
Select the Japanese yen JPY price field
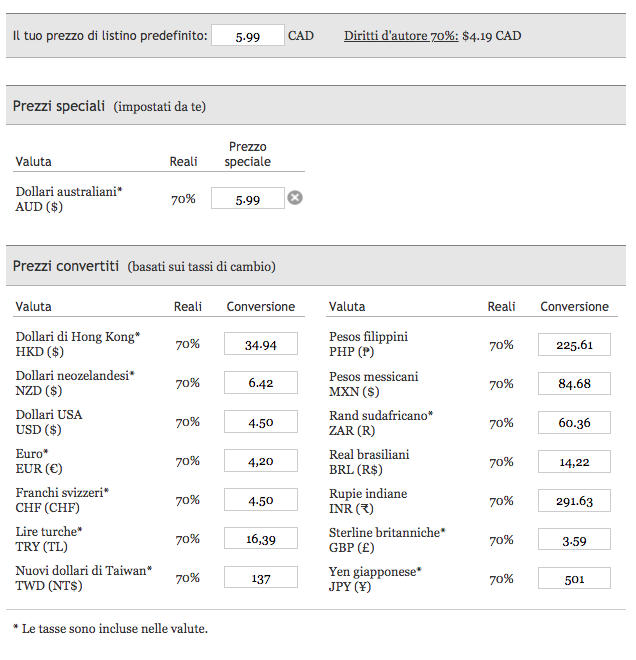click(574, 578)
